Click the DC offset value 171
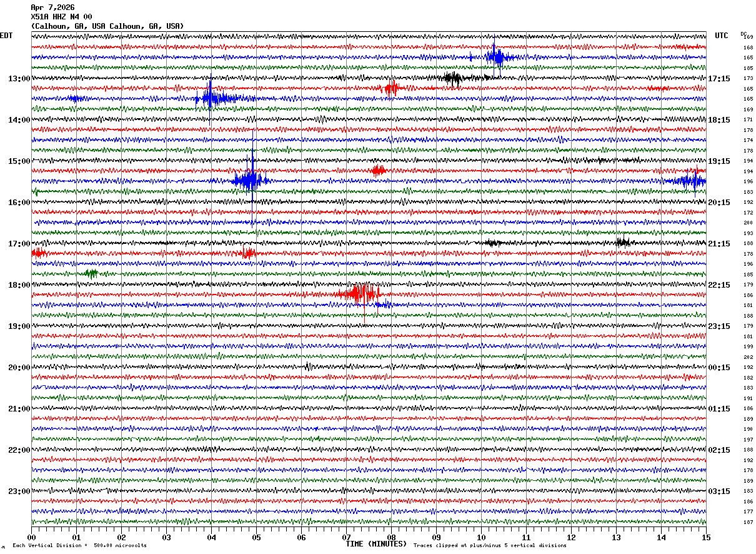756x554 pixels. tap(748, 120)
